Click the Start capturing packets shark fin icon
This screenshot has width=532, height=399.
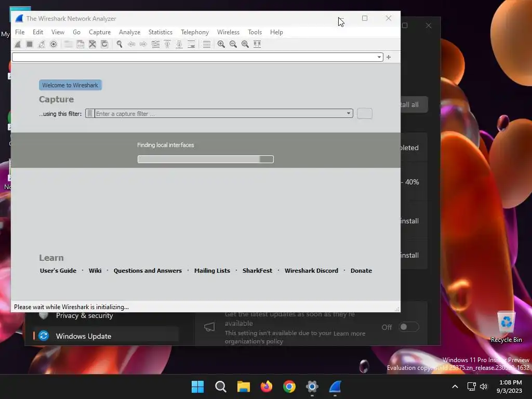pos(18,44)
